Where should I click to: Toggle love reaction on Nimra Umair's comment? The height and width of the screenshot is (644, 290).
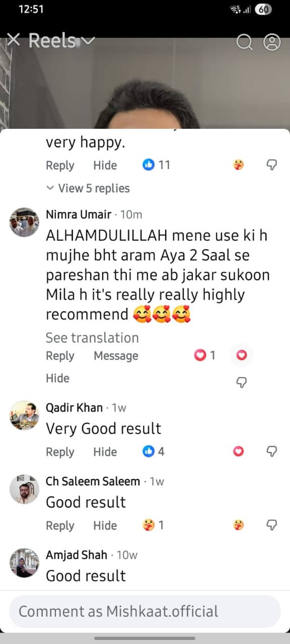tap(241, 356)
